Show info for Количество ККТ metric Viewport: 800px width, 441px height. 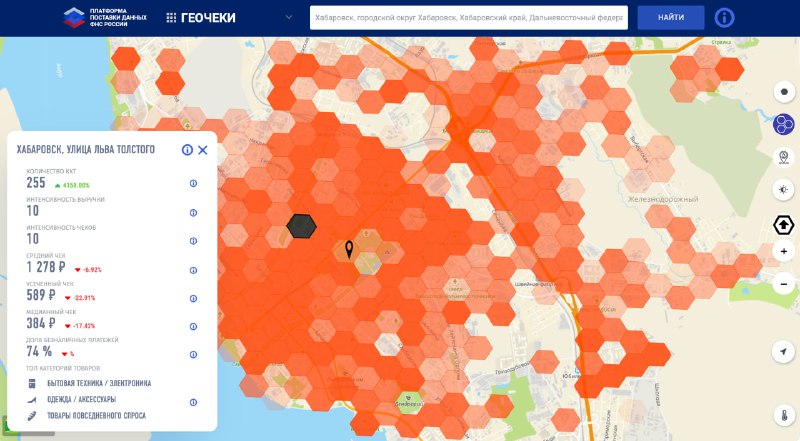click(x=193, y=183)
